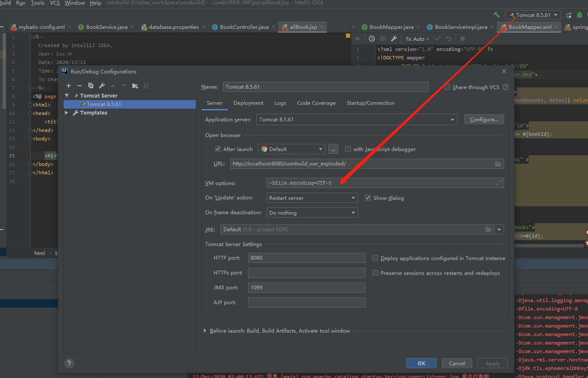Click the Name input field
The width and height of the screenshot is (588, 378).
[326, 87]
